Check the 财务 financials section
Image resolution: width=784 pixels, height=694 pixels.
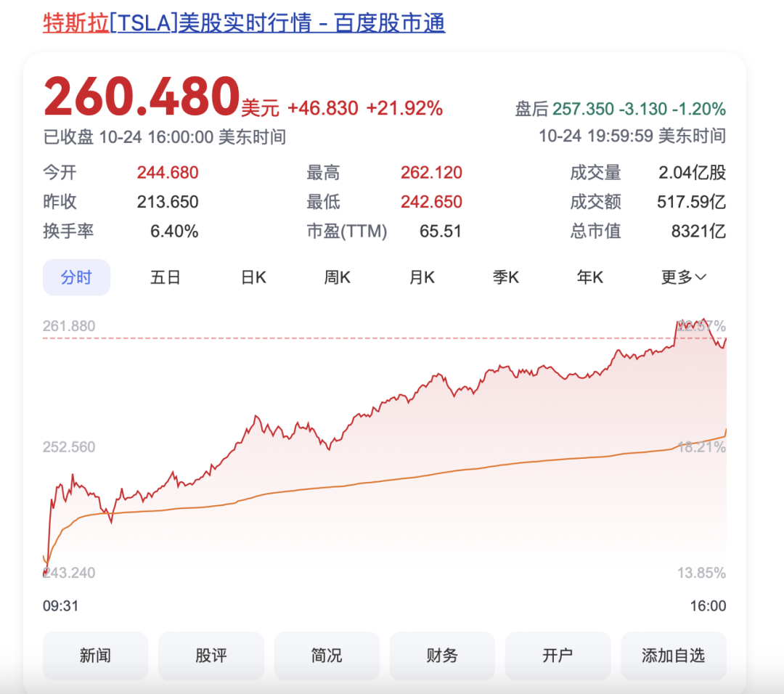point(441,656)
